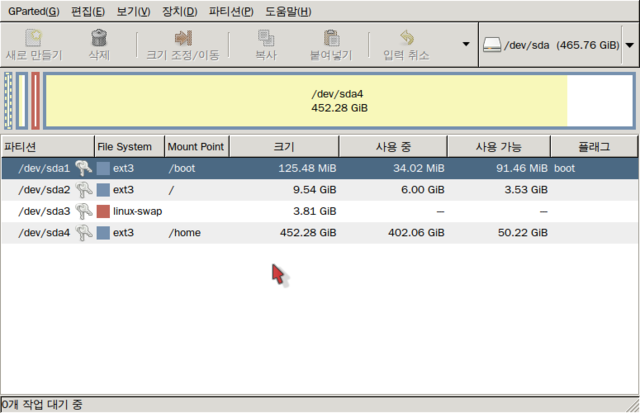This screenshot has height=413, width=640.
Task: Click the /dev/sda4 name in the table
Action: tap(44, 233)
